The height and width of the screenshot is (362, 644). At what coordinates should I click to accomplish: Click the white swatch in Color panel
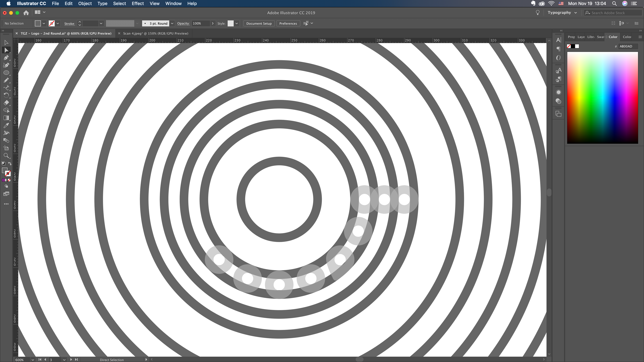coord(577,46)
